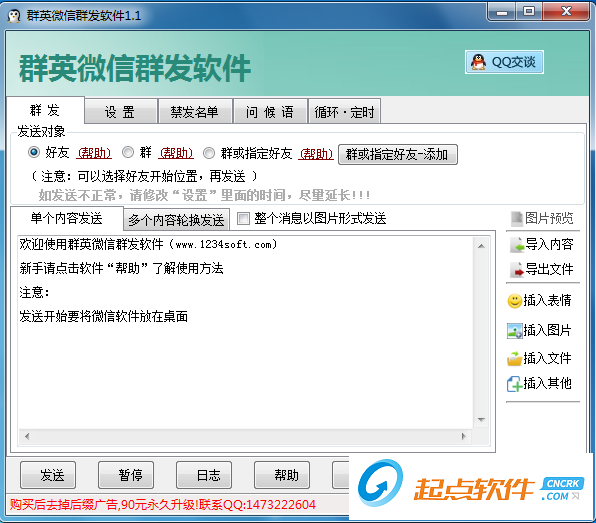This screenshot has width=596, height=523.
Task: Click the horizontal scrollbar right arrow
Action: 464,436
